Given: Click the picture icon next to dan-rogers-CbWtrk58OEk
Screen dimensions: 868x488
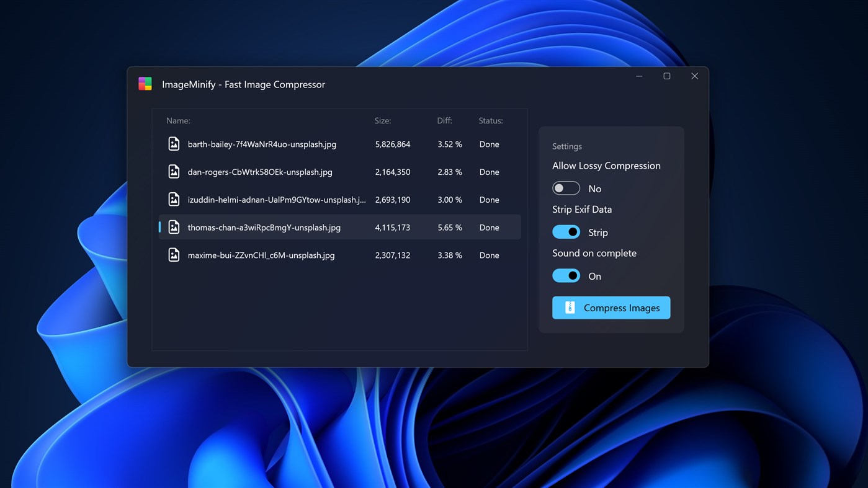Looking at the screenshot, I should [x=174, y=171].
